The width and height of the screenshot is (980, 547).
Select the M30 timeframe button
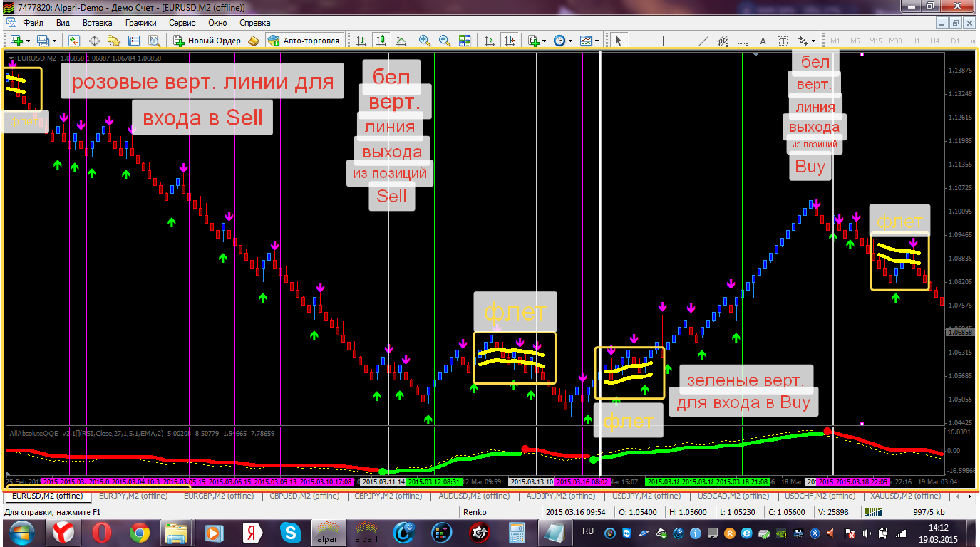895,41
